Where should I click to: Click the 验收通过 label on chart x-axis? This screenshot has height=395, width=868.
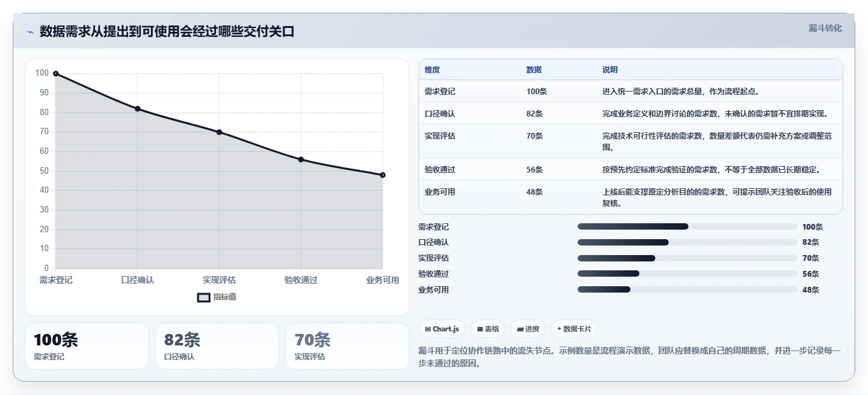(301, 280)
